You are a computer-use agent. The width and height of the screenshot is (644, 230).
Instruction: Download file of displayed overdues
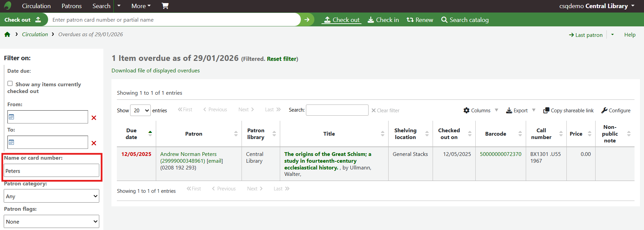coord(155,70)
